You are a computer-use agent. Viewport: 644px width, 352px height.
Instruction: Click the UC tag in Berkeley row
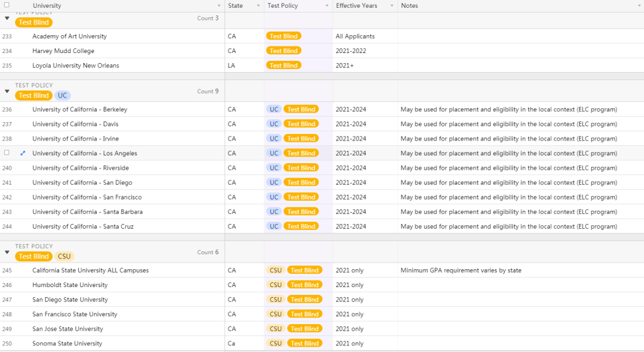(x=274, y=110)
